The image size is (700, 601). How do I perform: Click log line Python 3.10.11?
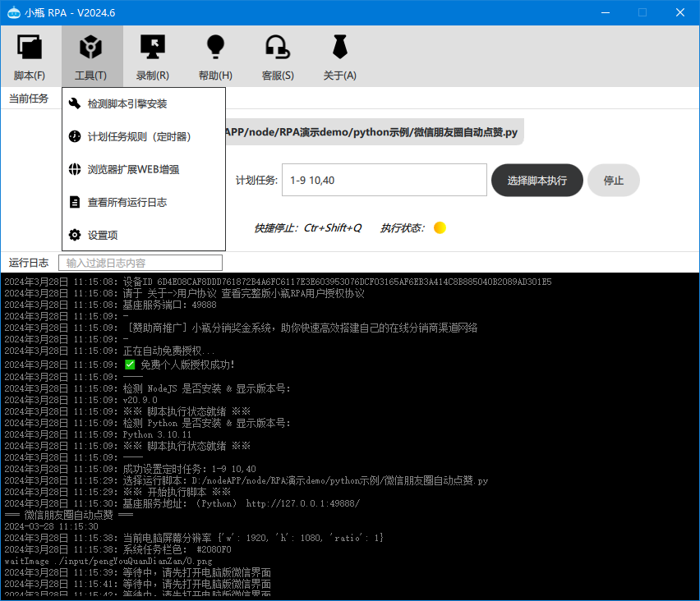98,434
